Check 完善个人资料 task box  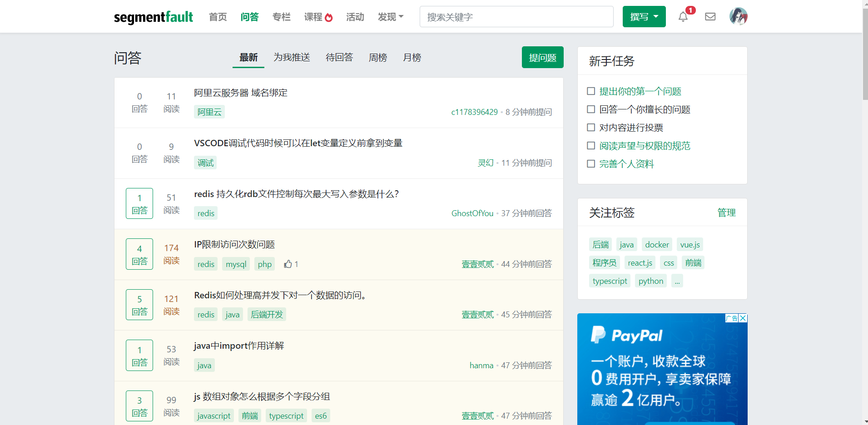pyautogui.click(x=591, y=164)
